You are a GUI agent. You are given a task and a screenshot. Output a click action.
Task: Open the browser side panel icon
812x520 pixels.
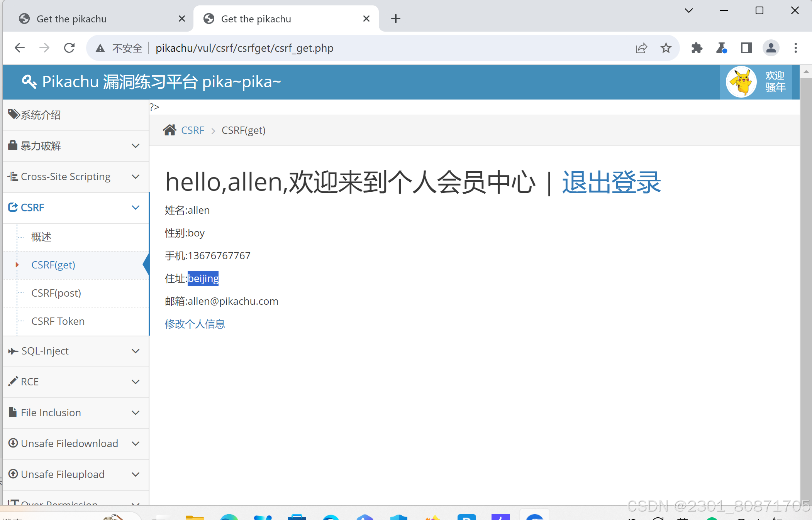tap(746, 48)
